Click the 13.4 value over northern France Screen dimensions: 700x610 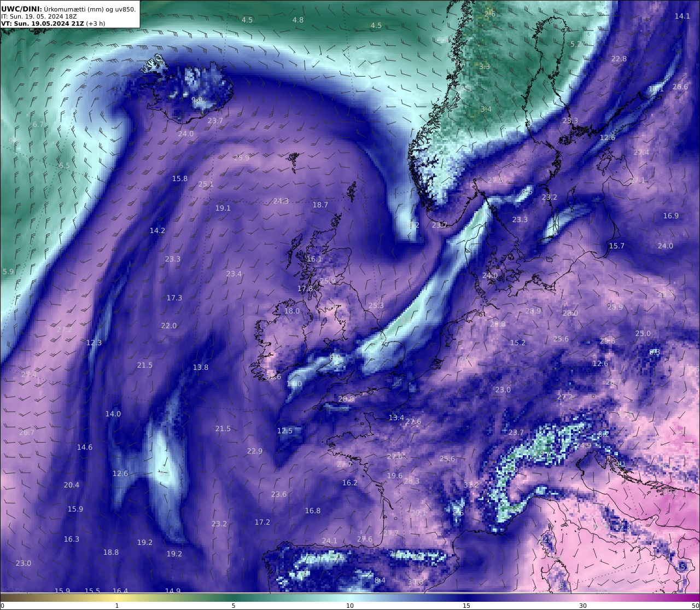click(x=396, y=418)
